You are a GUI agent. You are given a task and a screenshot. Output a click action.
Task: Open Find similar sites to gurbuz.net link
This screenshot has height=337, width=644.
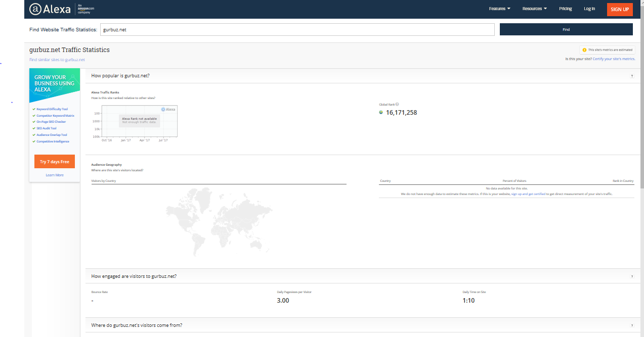tap(57, 60)
